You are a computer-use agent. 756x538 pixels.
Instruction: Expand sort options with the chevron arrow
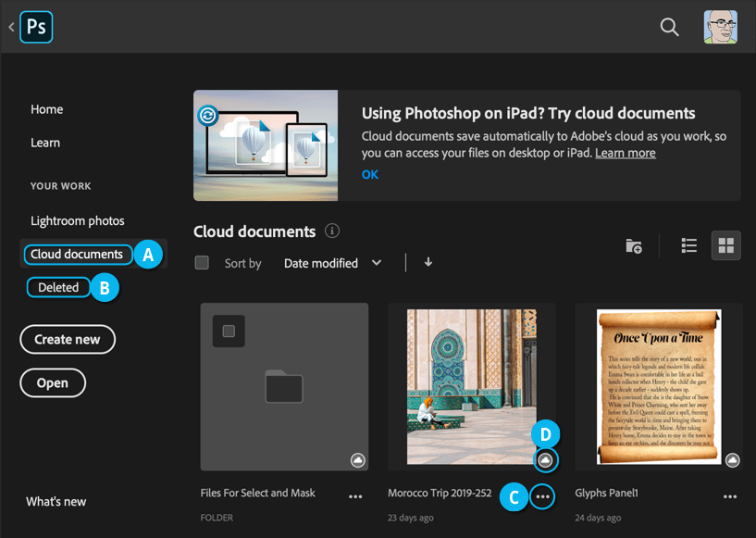point(377,262)
